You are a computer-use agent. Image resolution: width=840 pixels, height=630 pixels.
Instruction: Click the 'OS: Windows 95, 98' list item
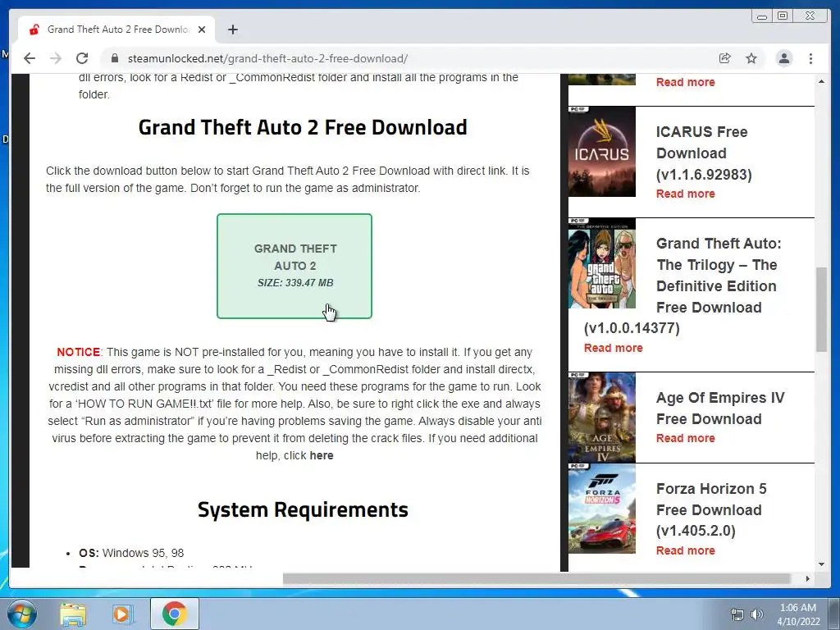131,553
